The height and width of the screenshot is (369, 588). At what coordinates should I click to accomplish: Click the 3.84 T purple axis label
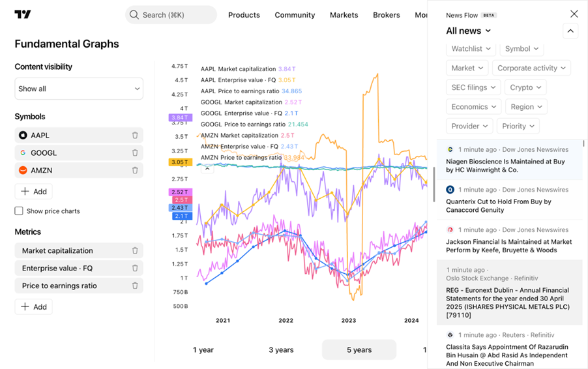coord(180,118)
